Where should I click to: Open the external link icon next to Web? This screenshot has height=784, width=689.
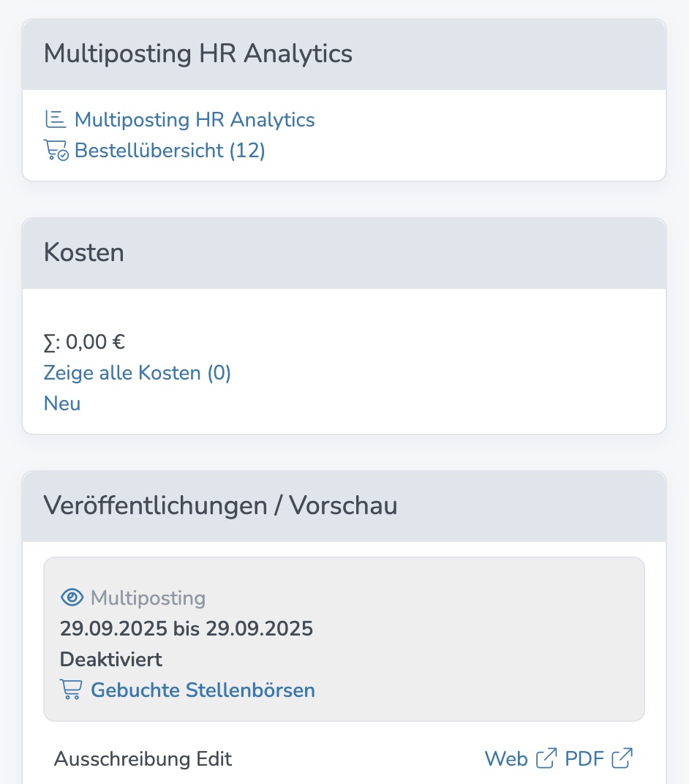[x=545, y=758]
